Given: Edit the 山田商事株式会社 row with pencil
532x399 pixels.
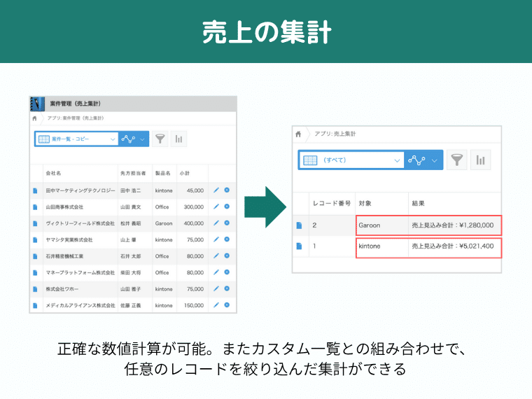Looking at the screenshot, I should point(216,206).
